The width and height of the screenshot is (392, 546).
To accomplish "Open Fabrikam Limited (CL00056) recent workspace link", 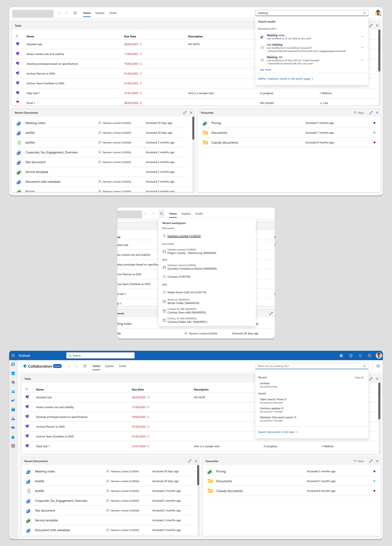I will 184,236.
